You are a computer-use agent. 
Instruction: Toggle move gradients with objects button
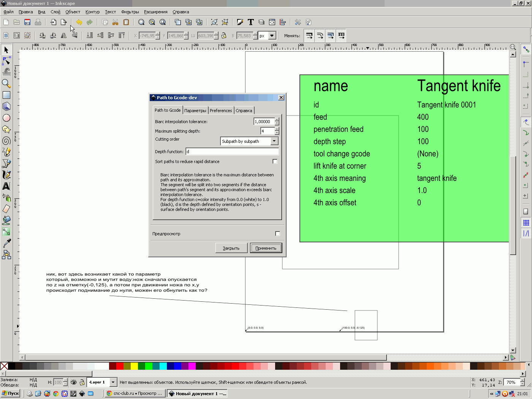tap(331, 36)
